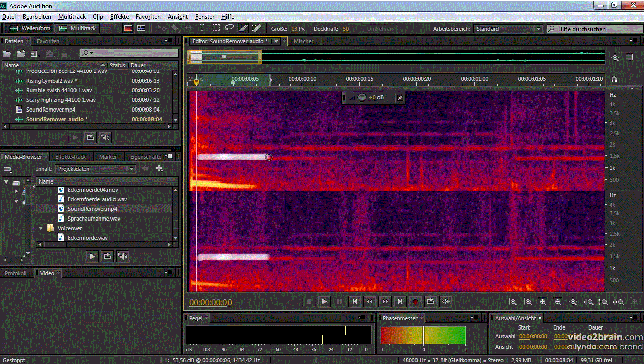Screen dimensions: 644x364
Task: Open file icon in Dateien panel
Action: click(x=7, y=53)
